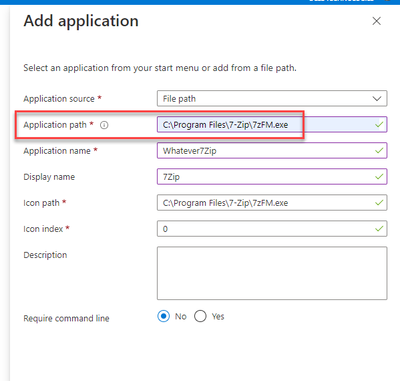Click the Add application heading
The image size is (400, 381).
pos(81,21)
